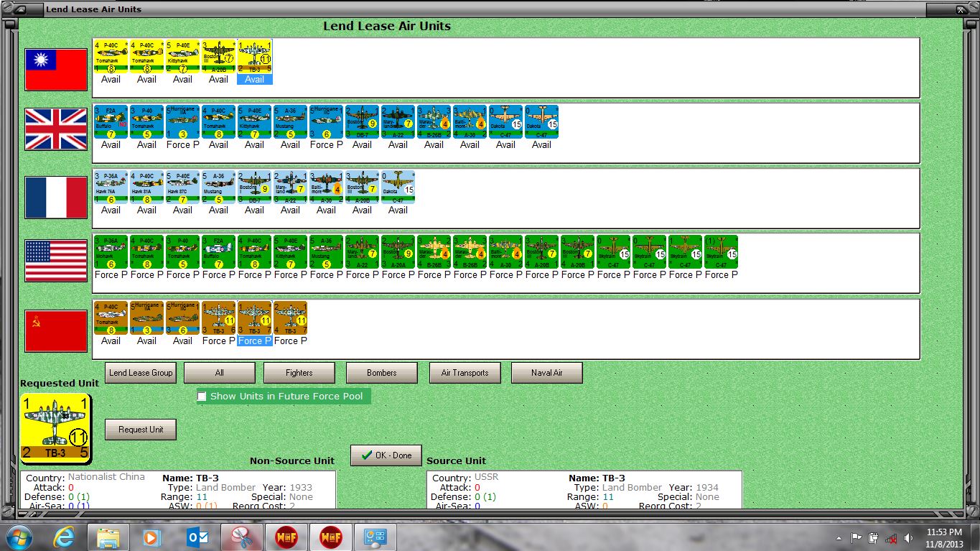Choose the British Maryland A-22 counter

(x=398, y=122)
